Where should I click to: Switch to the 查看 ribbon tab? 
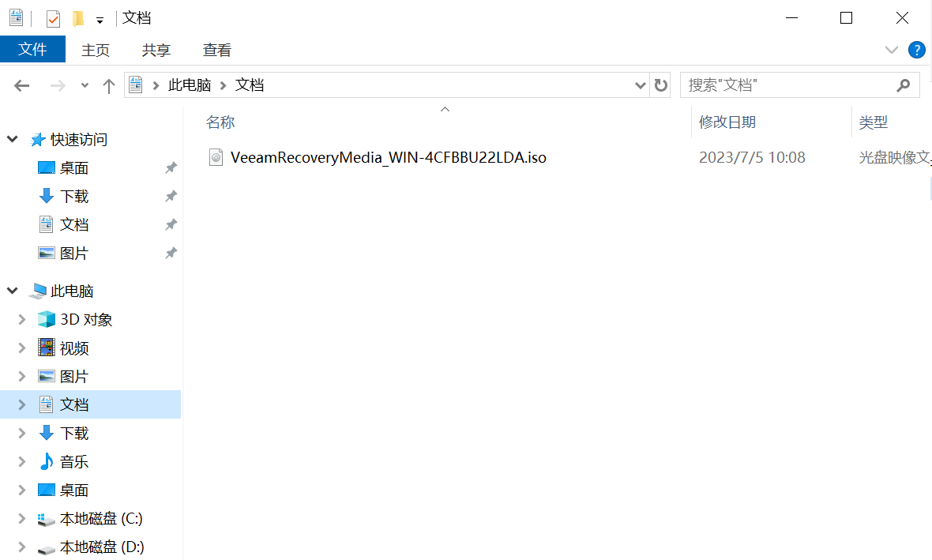[217, 50]
